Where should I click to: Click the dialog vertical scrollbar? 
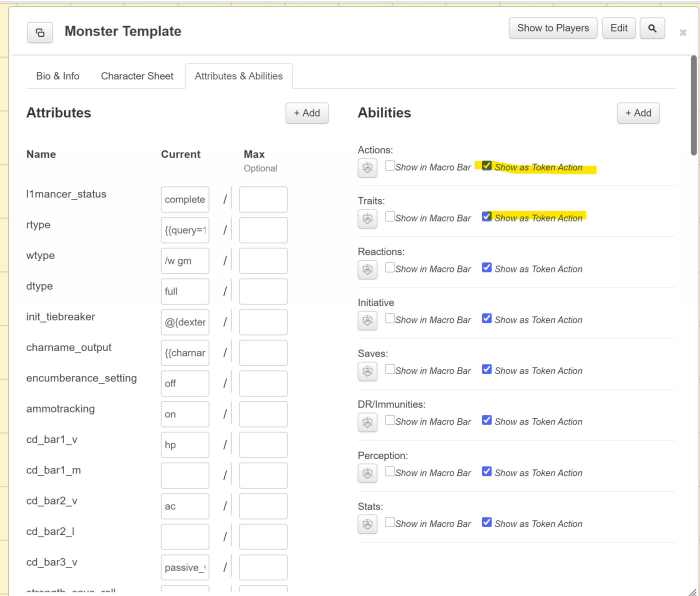click(694, 105)
